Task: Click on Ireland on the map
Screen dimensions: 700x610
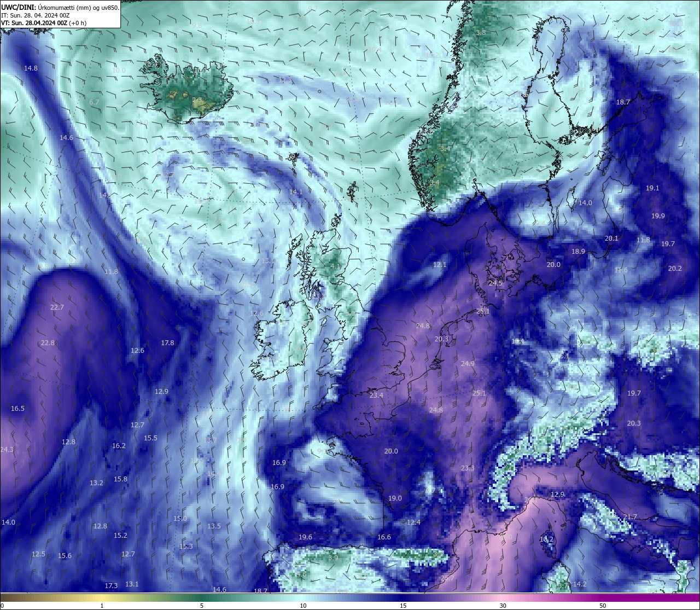Action: (x=282, y=339)
